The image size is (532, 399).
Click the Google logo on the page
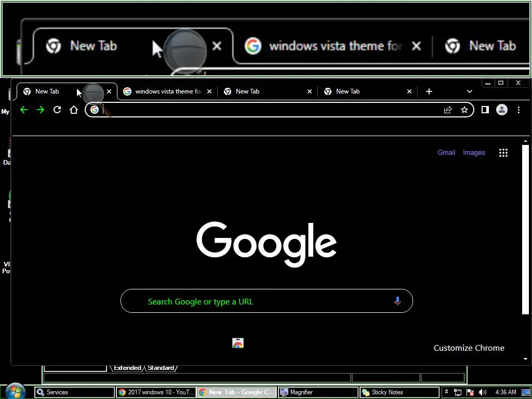(267, 244)
